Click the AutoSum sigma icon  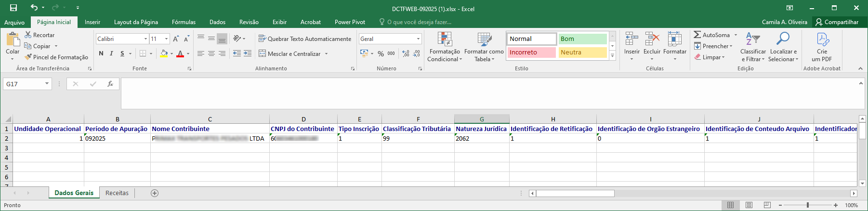[x=697, y=35]
